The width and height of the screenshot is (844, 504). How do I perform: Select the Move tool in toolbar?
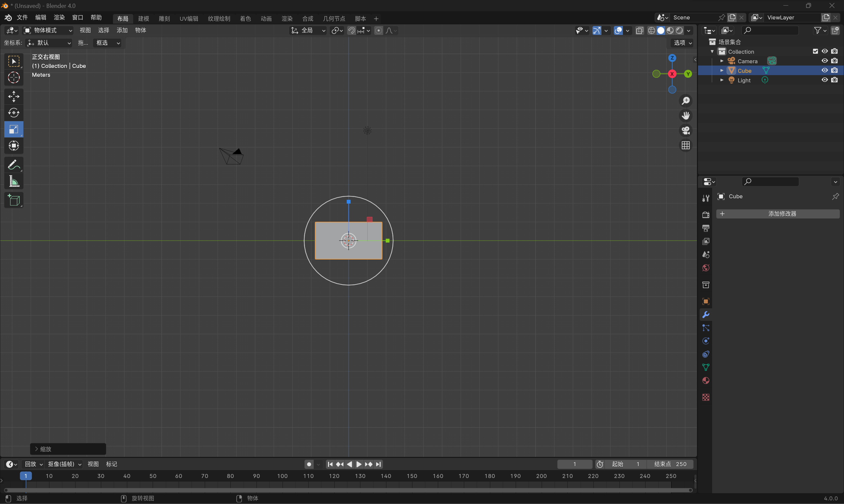(x=14, y=97)
